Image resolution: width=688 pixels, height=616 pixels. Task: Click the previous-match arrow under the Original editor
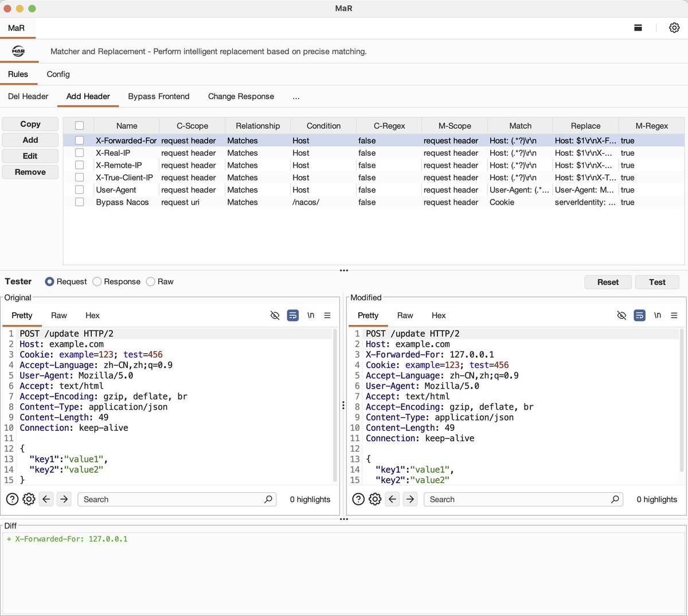coord(46,499)
